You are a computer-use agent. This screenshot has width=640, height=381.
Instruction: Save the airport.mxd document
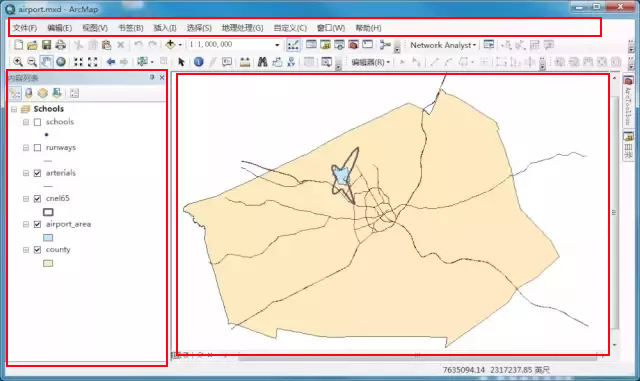[x=47, y=45]
